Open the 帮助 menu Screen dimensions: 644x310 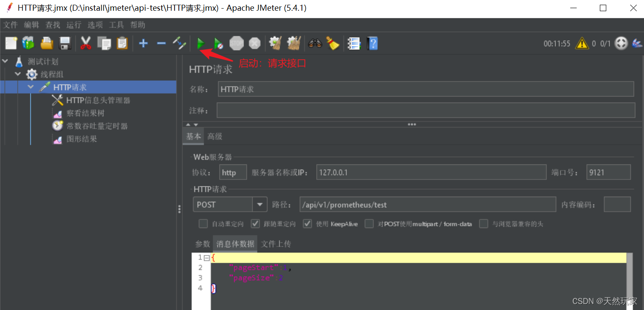click(138, 25)
